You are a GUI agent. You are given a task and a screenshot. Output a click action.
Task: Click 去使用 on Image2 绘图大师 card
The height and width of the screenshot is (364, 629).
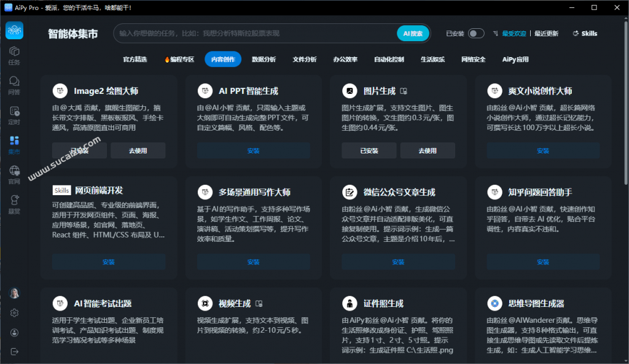(138, 151)
